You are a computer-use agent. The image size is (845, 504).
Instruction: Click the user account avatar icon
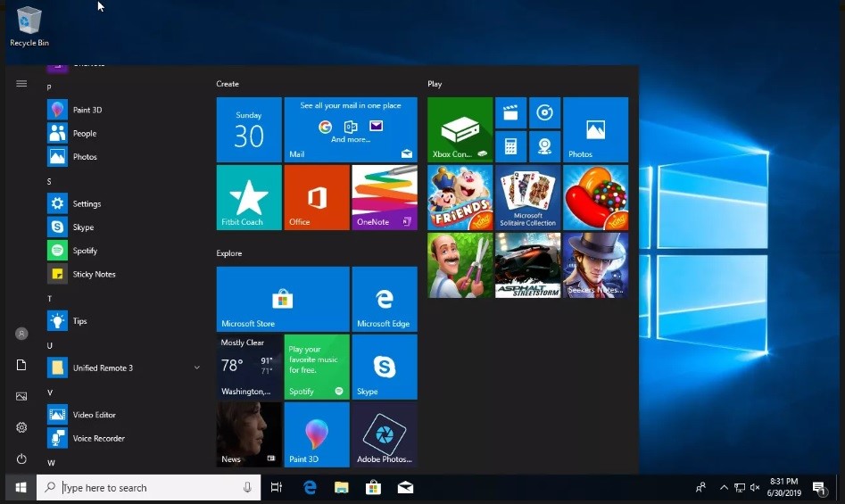(21, 334)
